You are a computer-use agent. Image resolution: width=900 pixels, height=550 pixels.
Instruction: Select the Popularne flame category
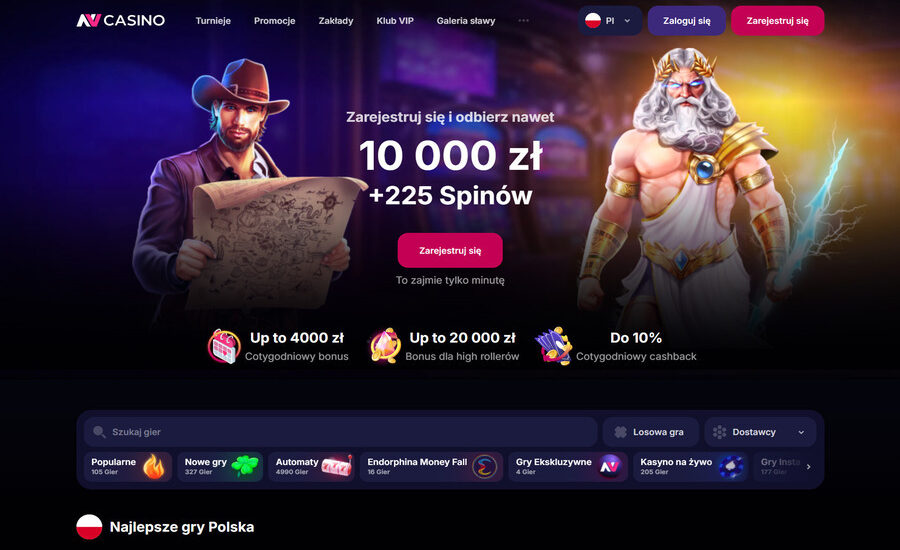point(128,466)
